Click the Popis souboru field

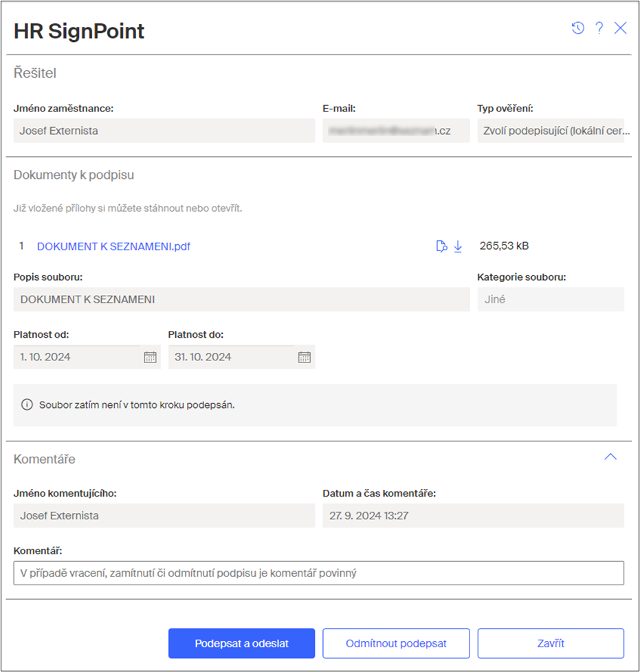(x=241, y=299)
